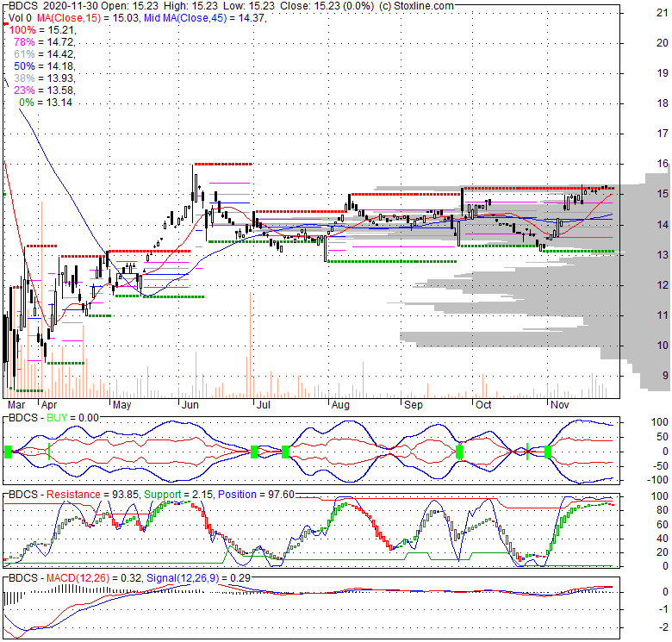Click the BDCS ticker symbol in chart header
Viewport: 672px width, 642px height.
[22, 6]
